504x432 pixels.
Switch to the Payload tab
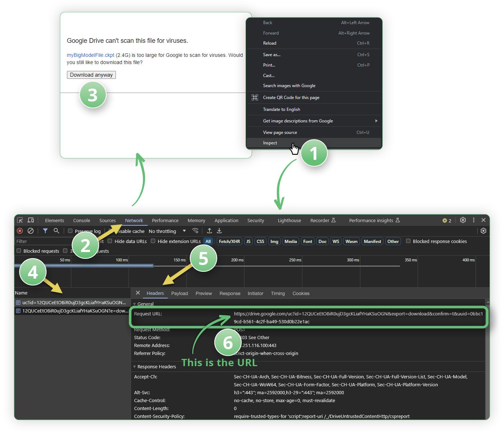(179, 293)
